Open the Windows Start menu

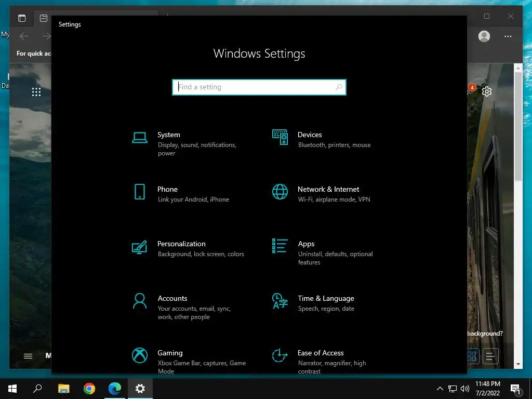[12, 389]
